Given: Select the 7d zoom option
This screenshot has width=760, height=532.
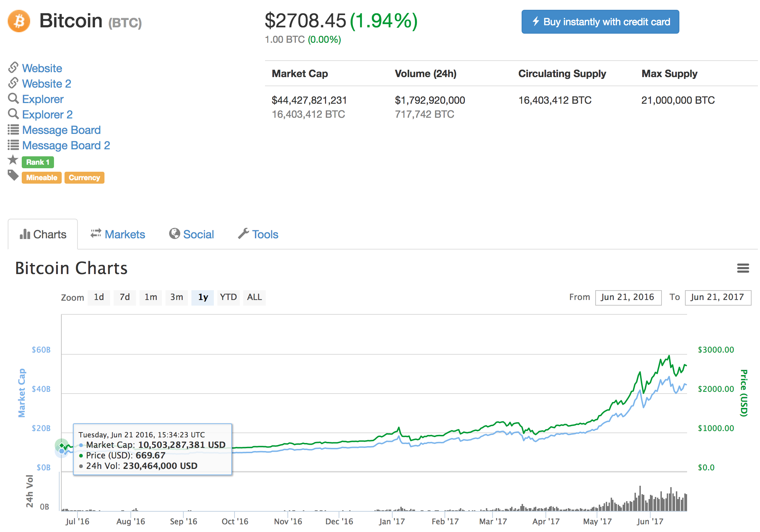Looking at the screenshot, I should point(124,297).
